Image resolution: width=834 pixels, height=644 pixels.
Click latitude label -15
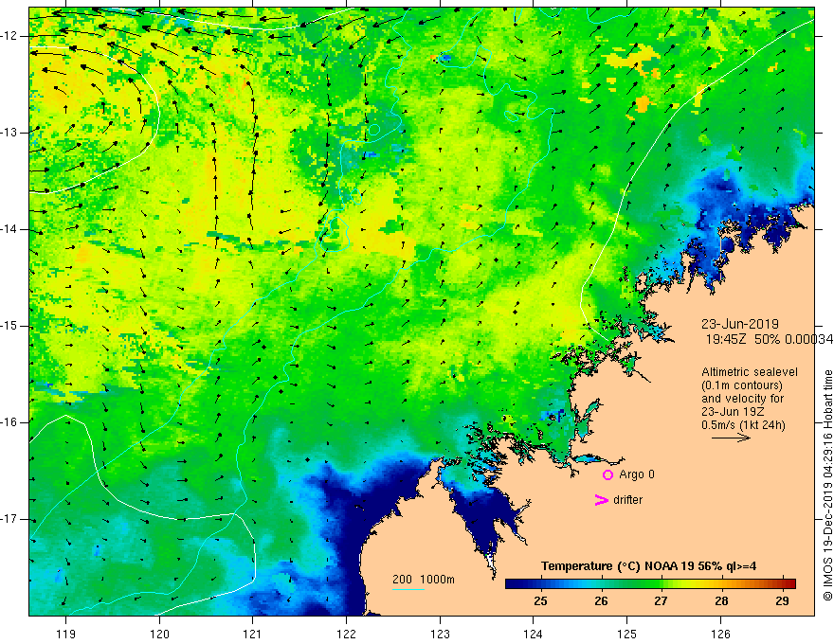(9, 326)
